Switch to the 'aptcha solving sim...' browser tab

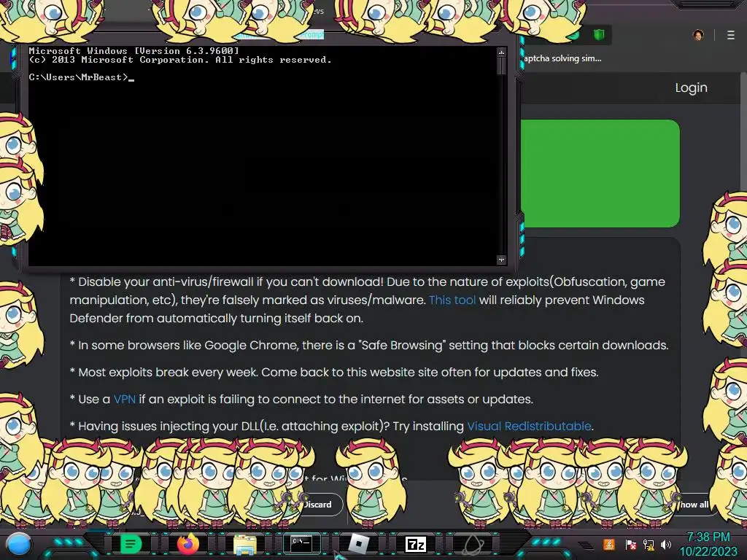(x=562, y=58)
